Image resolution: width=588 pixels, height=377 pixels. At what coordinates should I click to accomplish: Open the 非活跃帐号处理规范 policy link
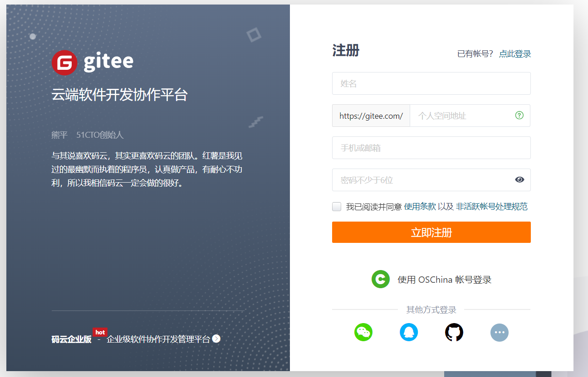coord(492,206)
